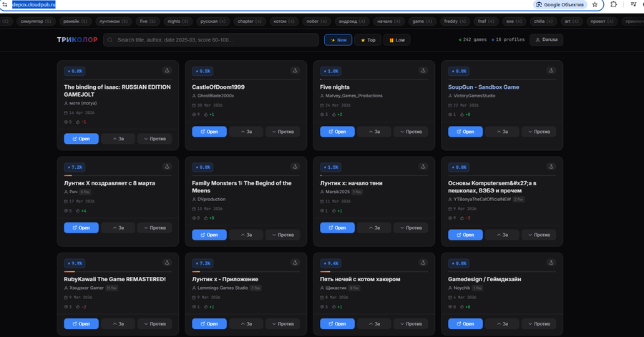Open Лунтик х - Приложение game
This screenshot has height=337, width=644.
click(209, 324)
